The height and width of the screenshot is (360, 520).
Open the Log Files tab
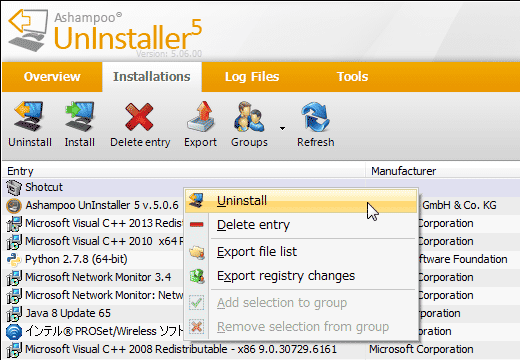(x=252, y=77)
